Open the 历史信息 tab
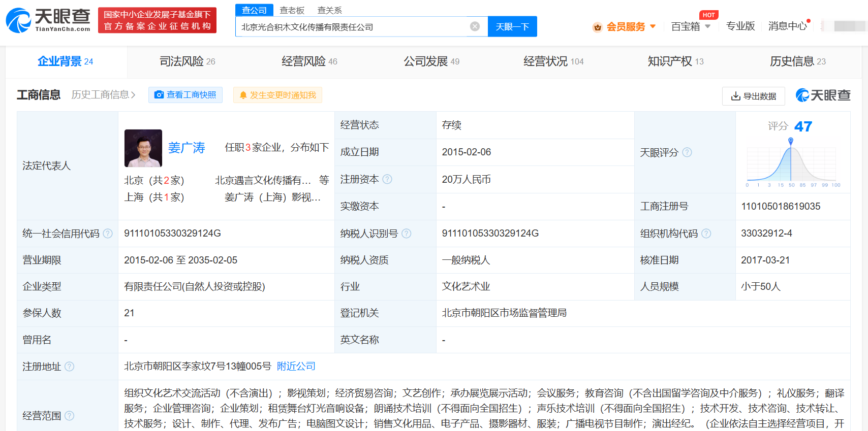 coord(798,61)
